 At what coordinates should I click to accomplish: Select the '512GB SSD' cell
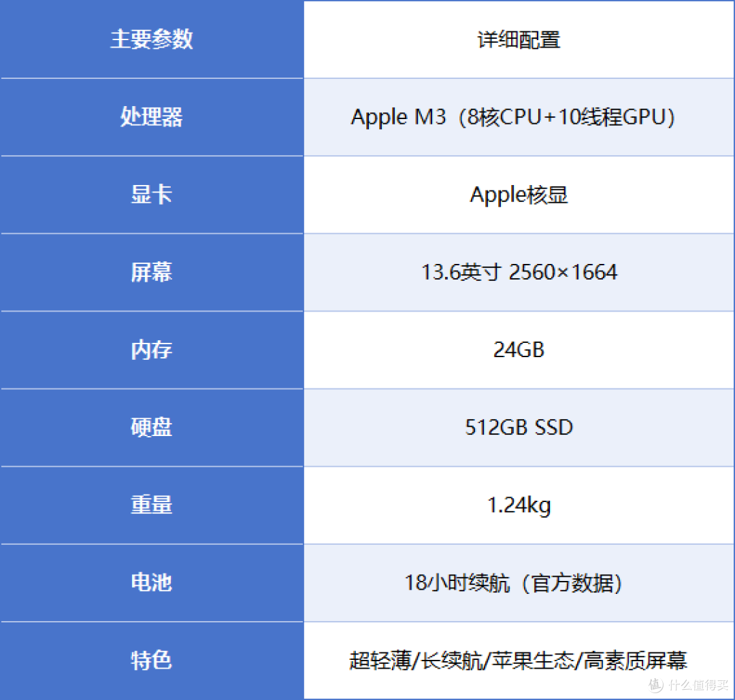pyautogui.click(x=519, y=428)
